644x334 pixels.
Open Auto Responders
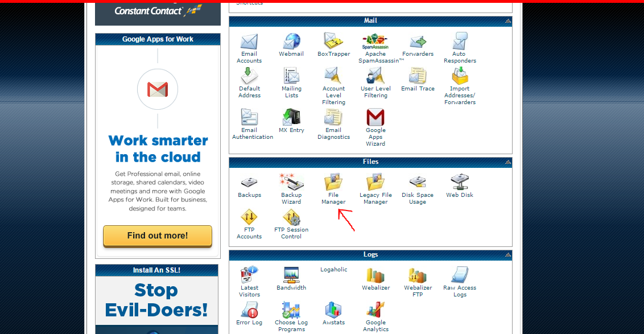click(x=460, y=48)
